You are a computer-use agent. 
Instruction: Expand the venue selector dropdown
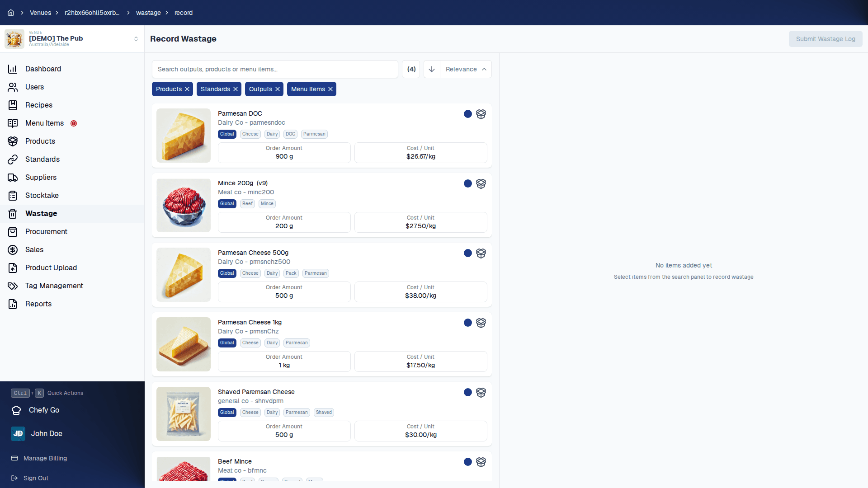tap(136, 39)
